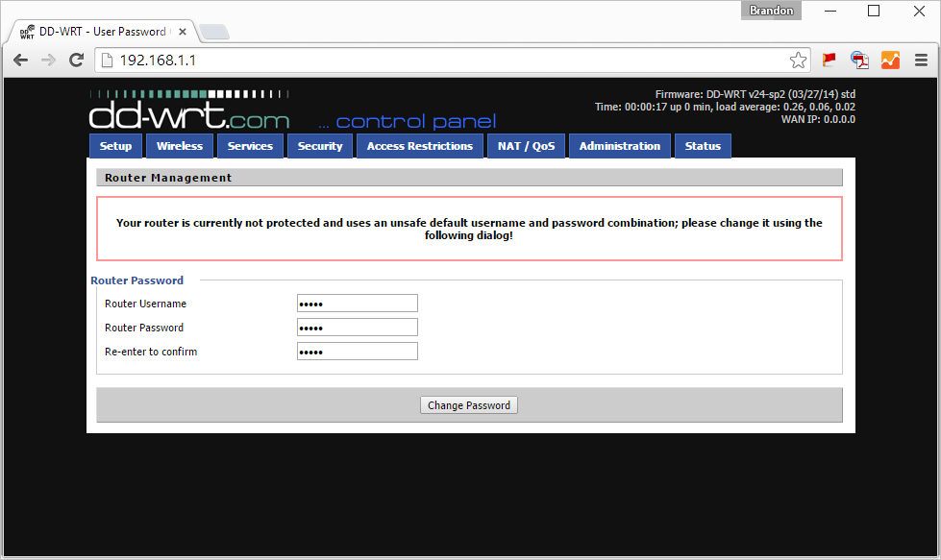Click the Router Password section label
The height and width of the screenshot is (560, 941).
(136, 280)
